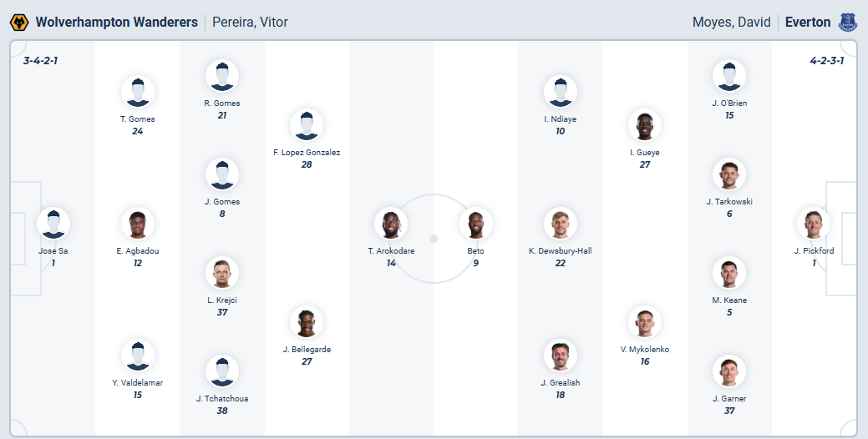The height and width of the screenshot is (439, 868).
Task: Select T. Arokodare's player photo
Action: pyautogui.click(x=391, y=224)
